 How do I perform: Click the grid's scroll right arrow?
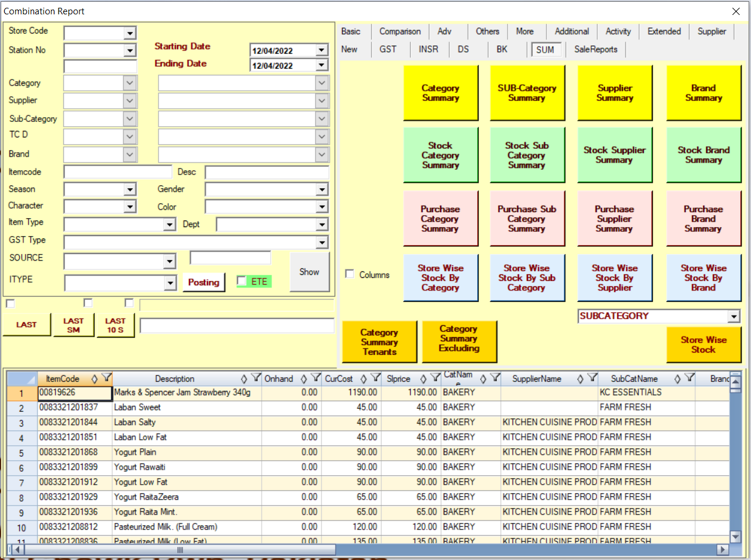point(722,549)
